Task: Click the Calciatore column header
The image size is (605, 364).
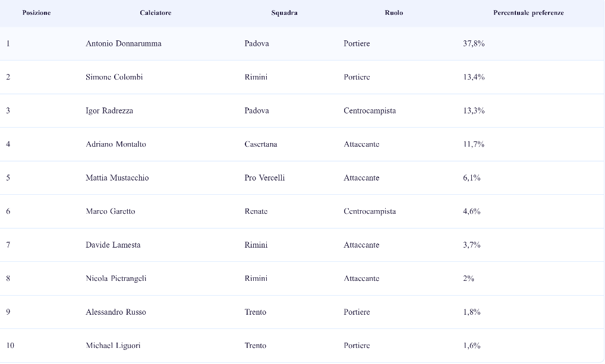Action: tap(156, 12)
